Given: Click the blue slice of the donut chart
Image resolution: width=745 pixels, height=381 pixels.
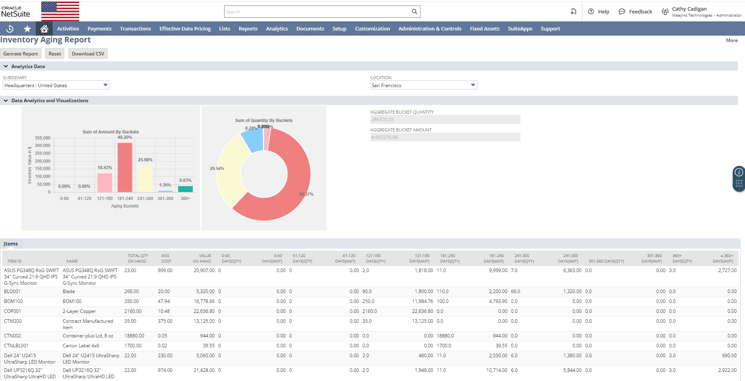Looking at the screenshot, I should pos(253,141).
